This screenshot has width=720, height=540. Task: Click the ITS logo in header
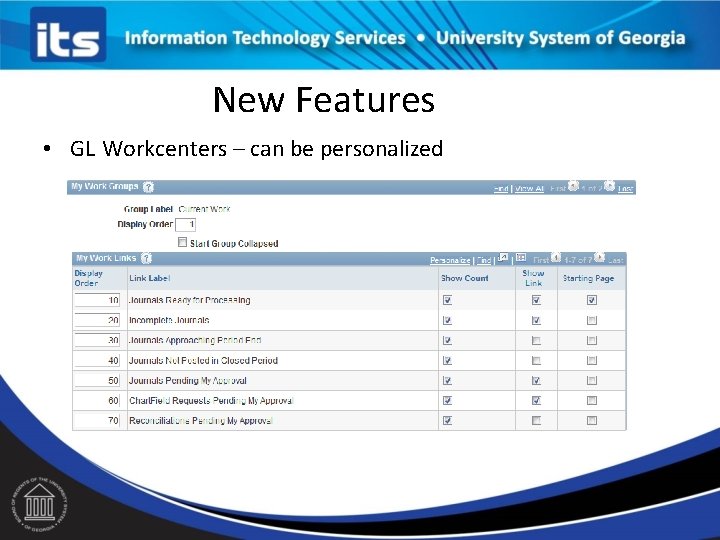point(68,34)
